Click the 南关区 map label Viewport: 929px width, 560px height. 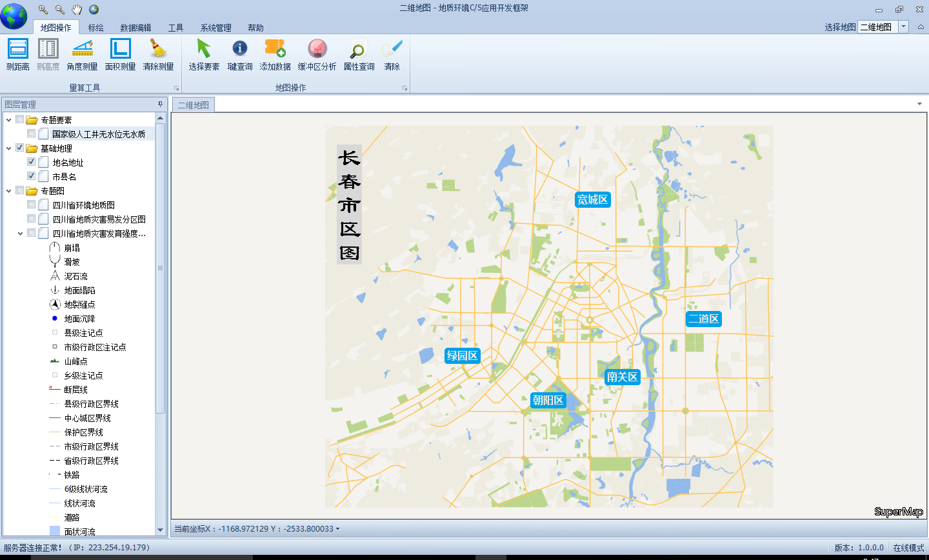point(622,377)
